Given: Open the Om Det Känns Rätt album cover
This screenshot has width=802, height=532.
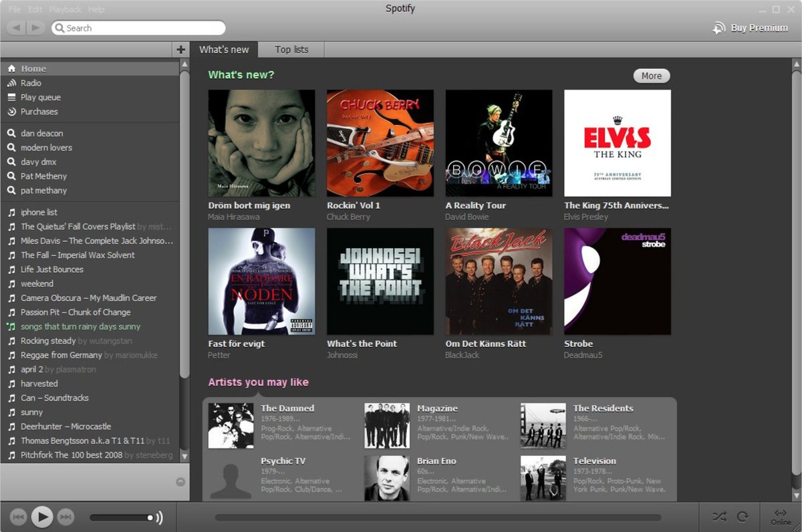Looking at the screenshot, I should pyautogui.click(x=499, y=281).
